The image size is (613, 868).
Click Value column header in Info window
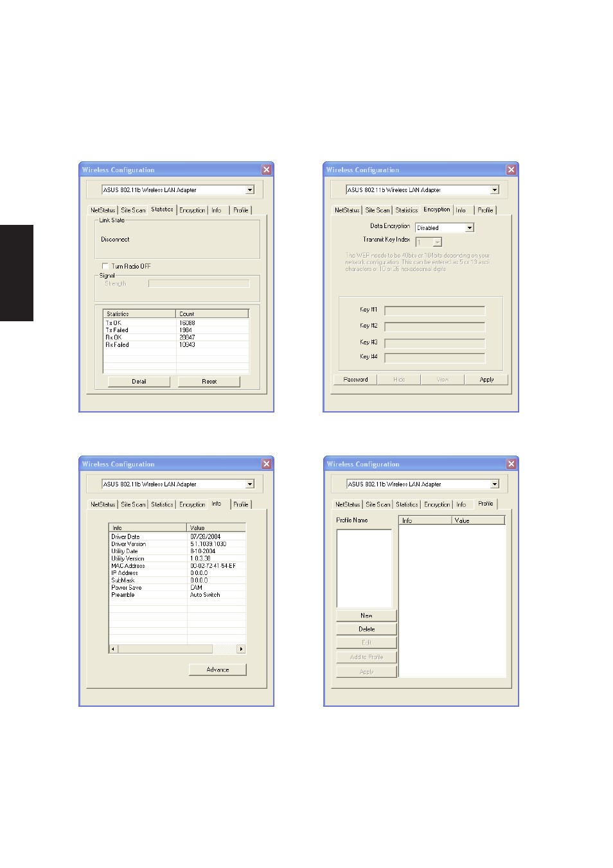(217, 527)
